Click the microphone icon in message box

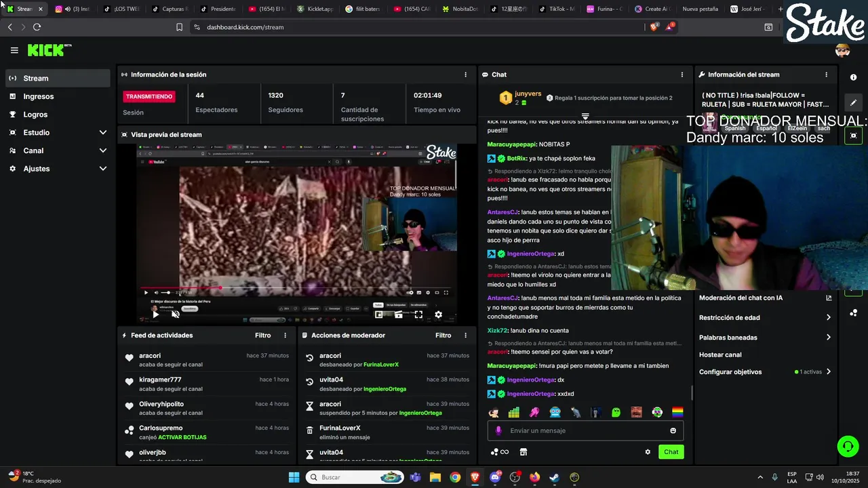498,430
